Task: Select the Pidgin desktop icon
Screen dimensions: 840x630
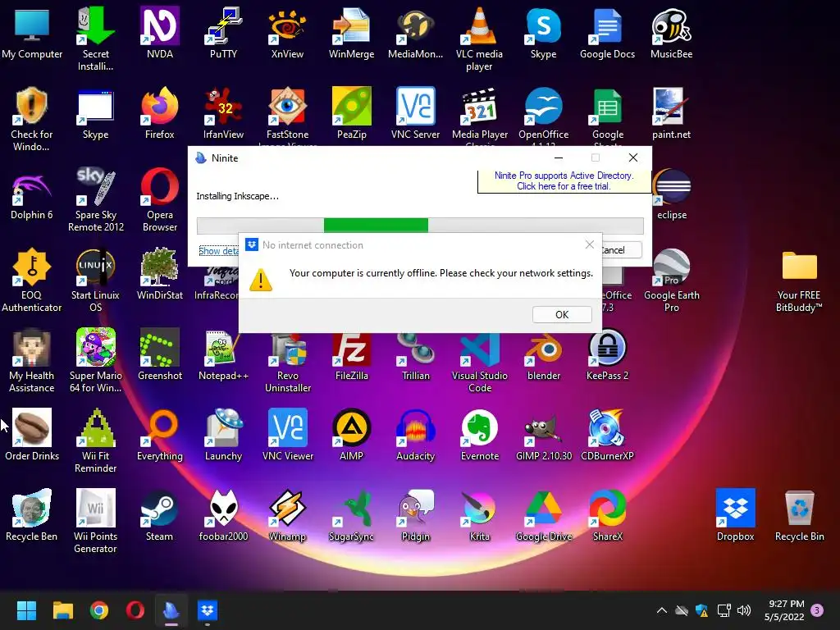Action: [415, 515]
